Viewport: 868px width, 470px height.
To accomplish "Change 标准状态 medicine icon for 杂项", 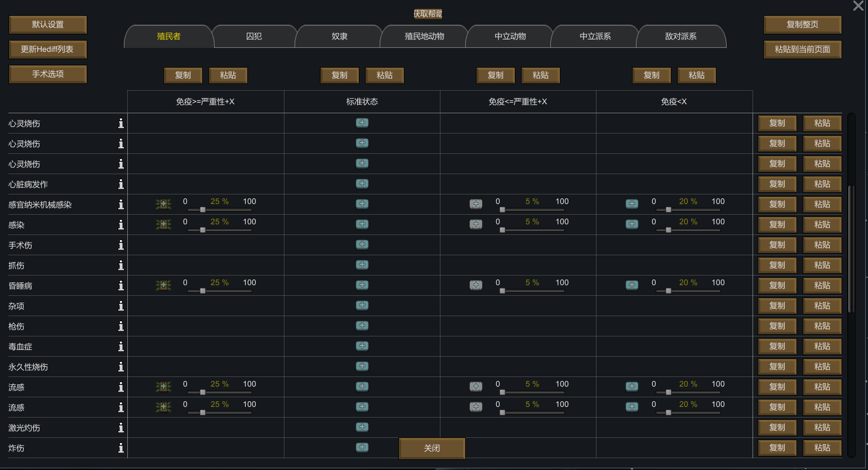I will pos(362,305).
